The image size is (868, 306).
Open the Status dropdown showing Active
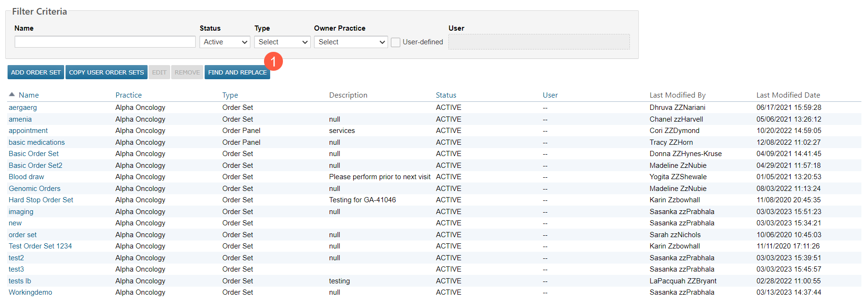pyautogui.click(x=225, y=42)
